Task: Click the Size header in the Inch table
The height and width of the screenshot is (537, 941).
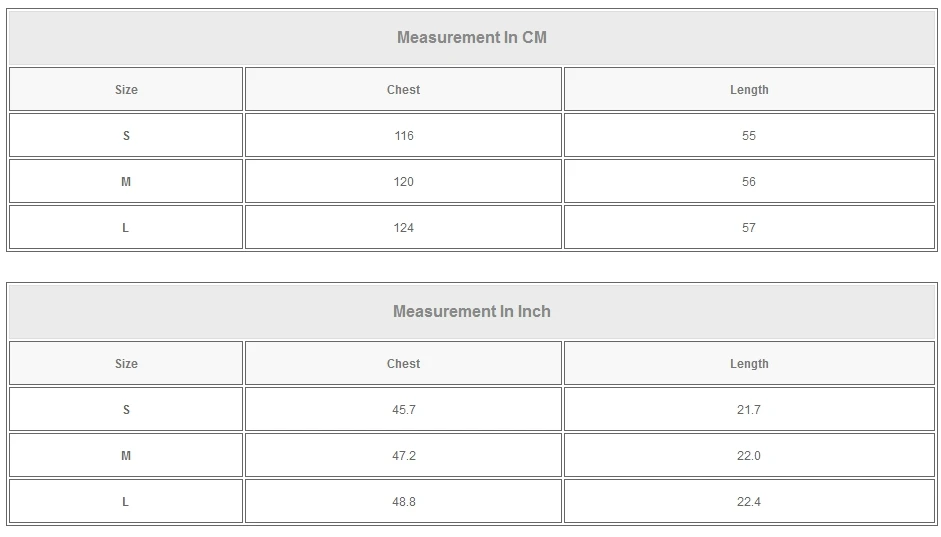Action: coord(126,364)
